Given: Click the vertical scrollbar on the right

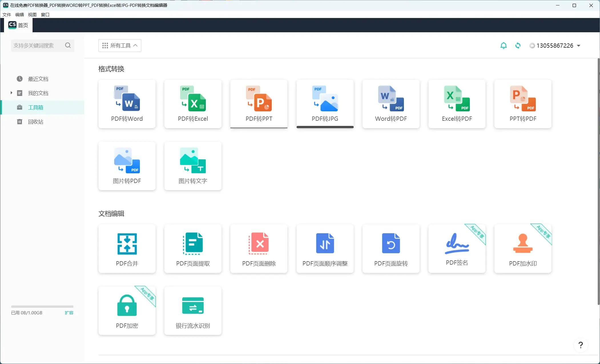Looking at the screenshot, I should click(598, 182).
